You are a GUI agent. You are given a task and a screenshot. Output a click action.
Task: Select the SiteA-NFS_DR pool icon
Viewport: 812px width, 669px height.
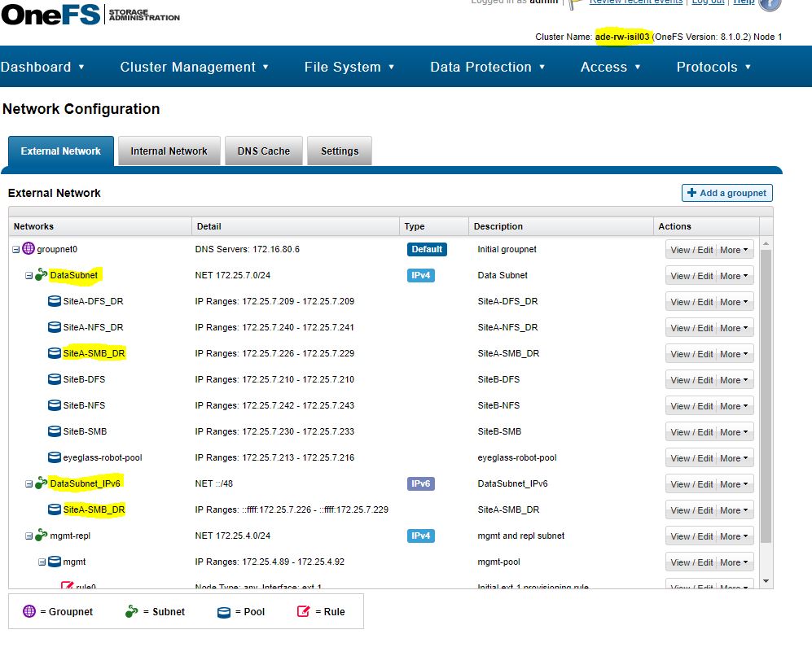click(x=55, y=327)
